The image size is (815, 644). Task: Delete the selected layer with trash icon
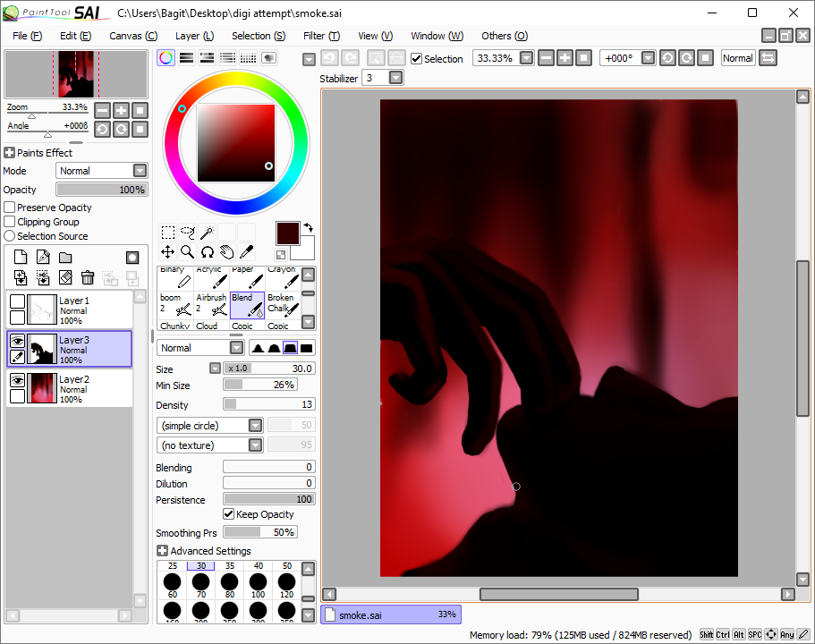coord(88,277)
